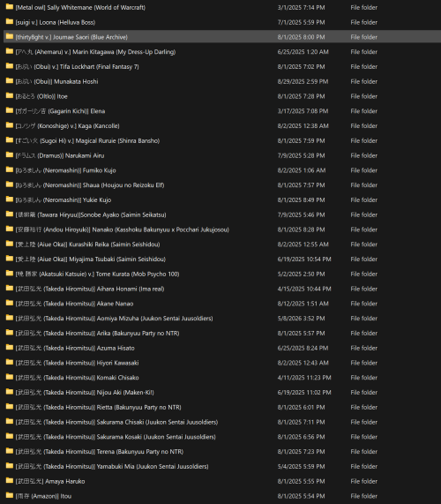The width and height of the screenshot is (441, 504).
Task: Select Neromashin Yukie Kujo folder
Action: 64,200
